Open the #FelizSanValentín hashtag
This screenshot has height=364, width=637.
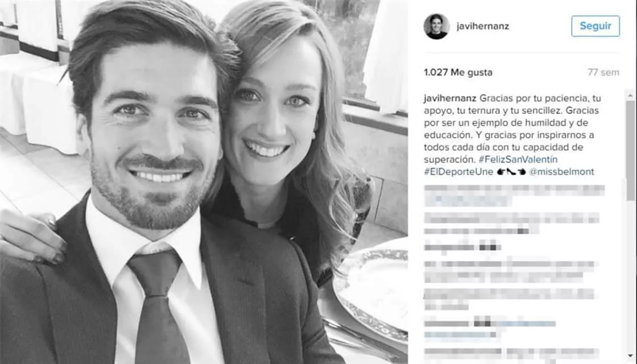(518, 159)
